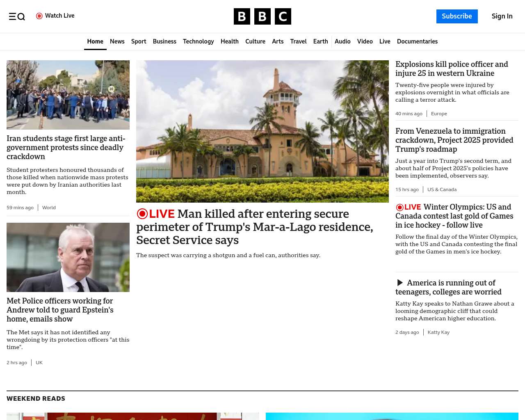Open the Home tab
The image size is (525, 420).
pyautogui.click(x=95, y=41)
